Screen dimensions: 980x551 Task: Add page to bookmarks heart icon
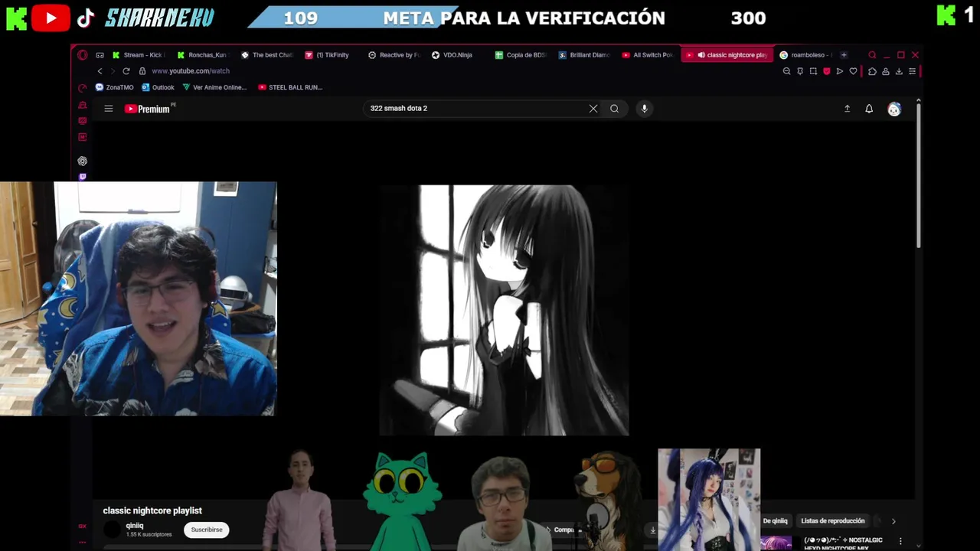[x=854, y=71]
